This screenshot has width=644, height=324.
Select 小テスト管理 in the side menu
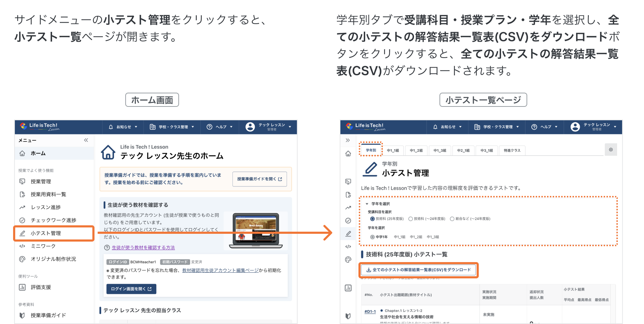click(54, 233)
